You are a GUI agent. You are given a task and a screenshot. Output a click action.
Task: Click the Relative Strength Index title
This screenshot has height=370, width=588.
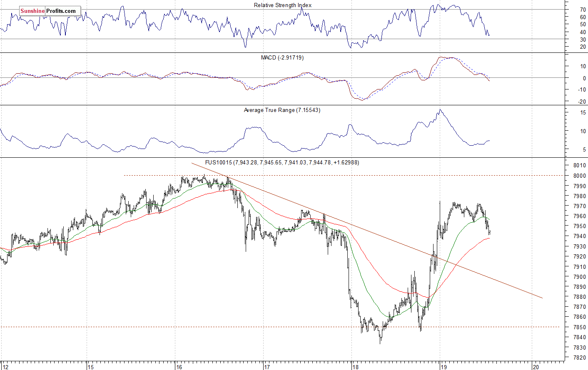click(x=283, y=5)
